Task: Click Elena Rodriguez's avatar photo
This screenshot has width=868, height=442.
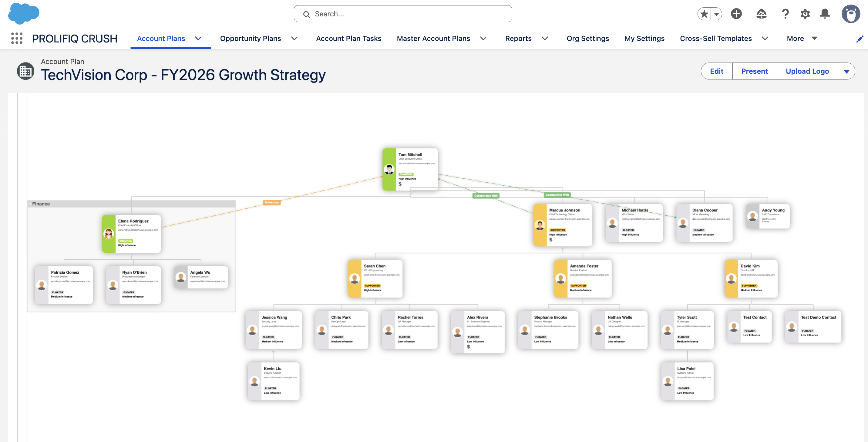Action: point(109,234)
